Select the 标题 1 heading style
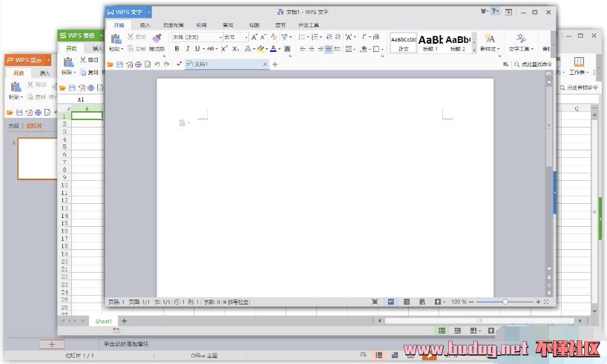Screen dimensions: 607x364 pos(430,42)
